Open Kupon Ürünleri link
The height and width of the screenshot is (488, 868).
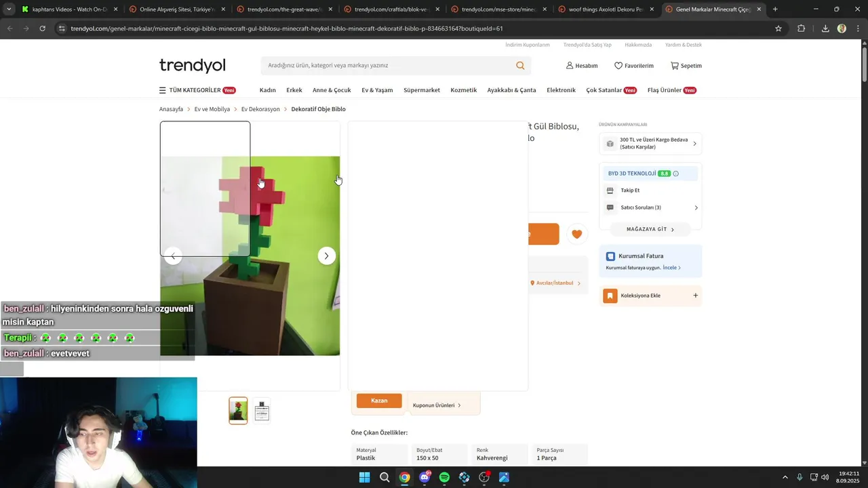437,405
